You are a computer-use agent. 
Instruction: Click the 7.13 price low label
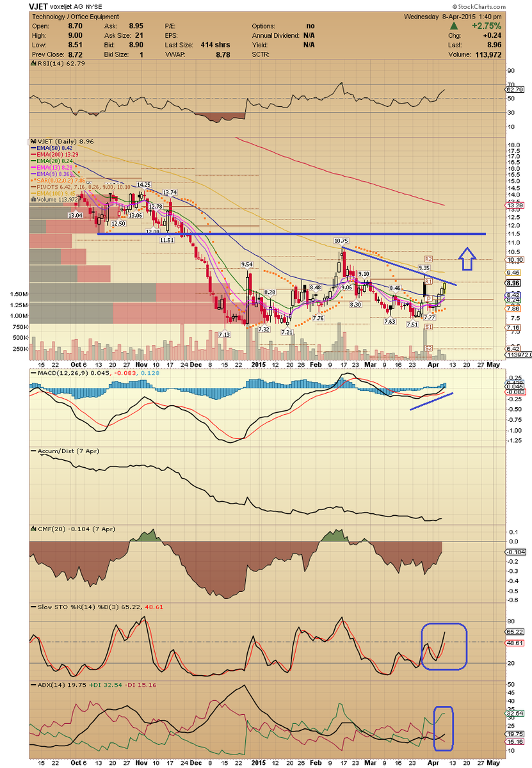tap(225, 335)
